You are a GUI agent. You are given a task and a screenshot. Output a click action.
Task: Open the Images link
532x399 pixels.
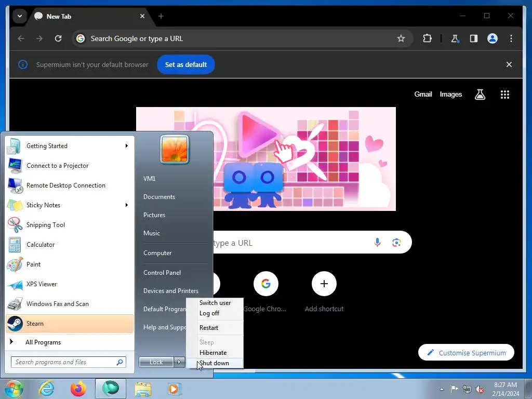pyautogui.click(x=450, y=95)
